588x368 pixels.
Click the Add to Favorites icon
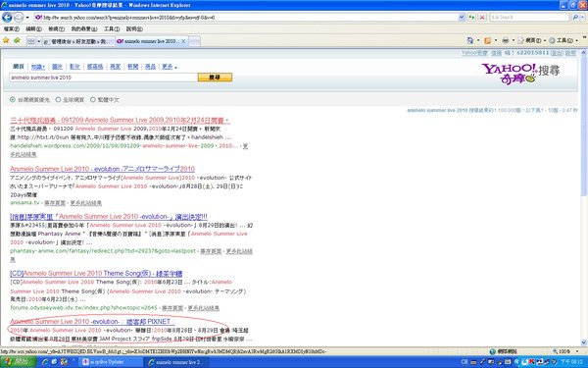tap(17, 40)
